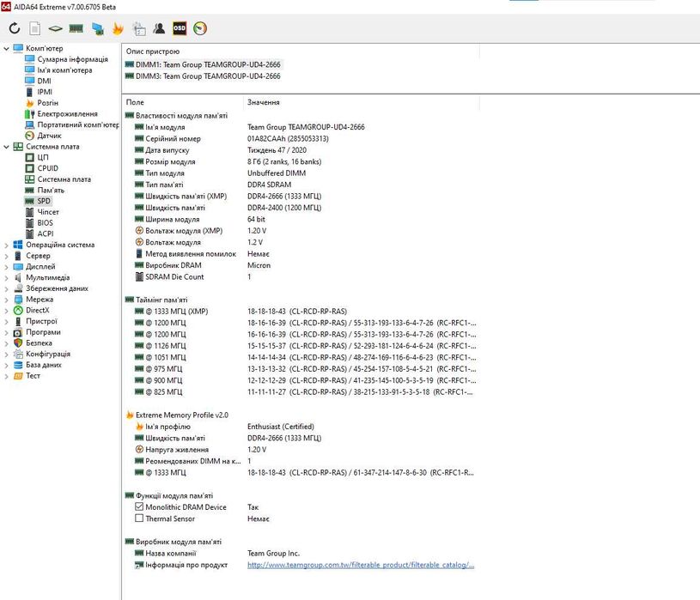Open the IPMI tree item
Image resolution: width=700 pixels, height=600 pixels.
45,92
